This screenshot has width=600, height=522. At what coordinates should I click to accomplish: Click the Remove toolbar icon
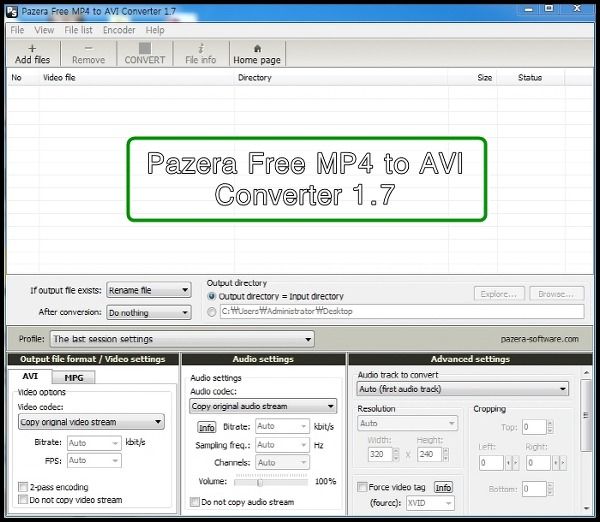tap(88, 54)
